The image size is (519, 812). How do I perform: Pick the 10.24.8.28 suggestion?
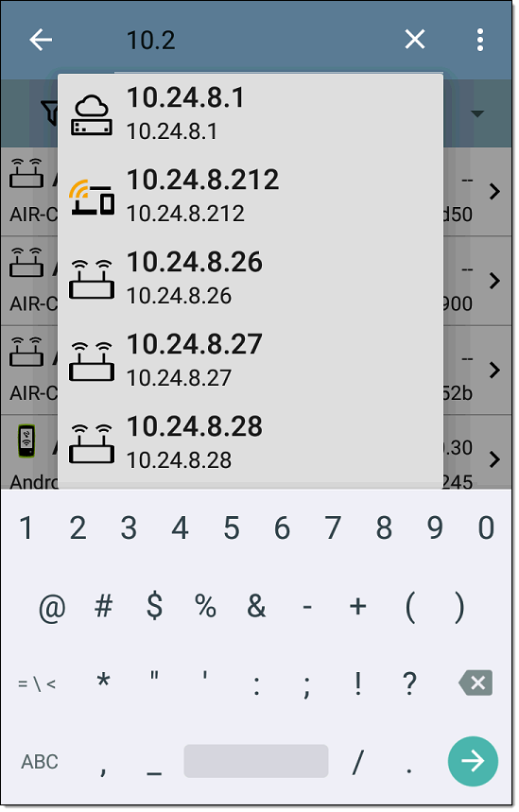251,443
